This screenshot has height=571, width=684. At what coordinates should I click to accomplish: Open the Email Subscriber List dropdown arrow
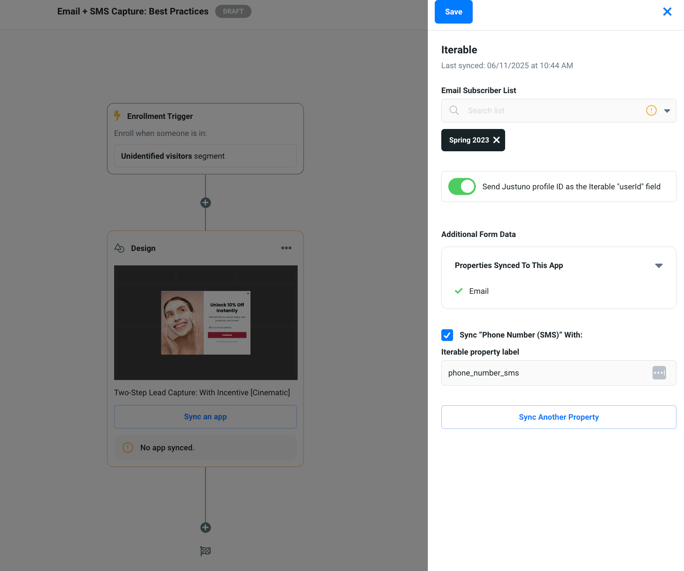(667, 111)
